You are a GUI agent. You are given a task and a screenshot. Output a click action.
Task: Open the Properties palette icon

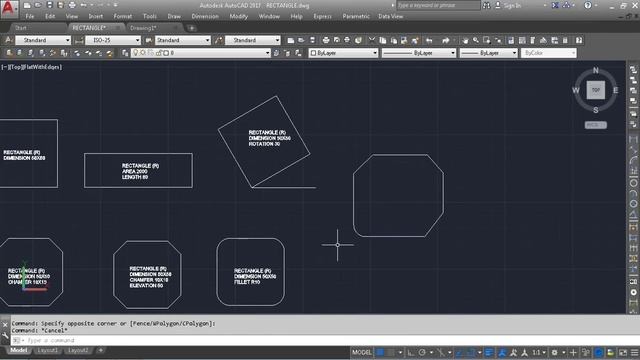pos(511,40)
